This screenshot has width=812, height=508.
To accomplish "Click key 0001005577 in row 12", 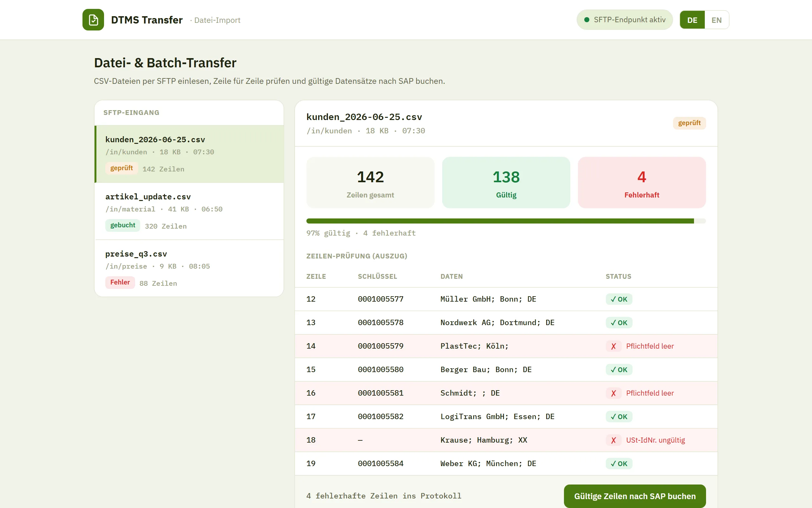I will (381, 299).
